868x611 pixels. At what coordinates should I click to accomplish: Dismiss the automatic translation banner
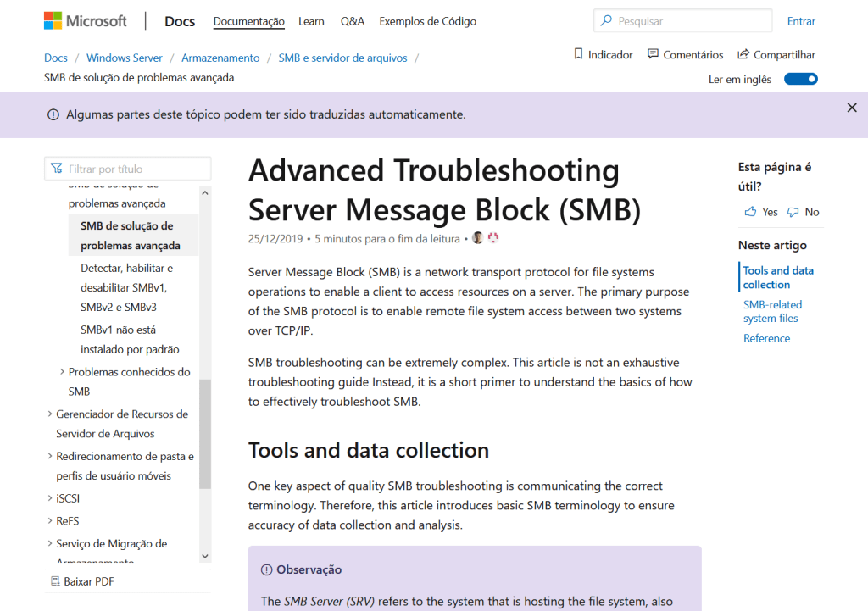click(x=852, y=108)
